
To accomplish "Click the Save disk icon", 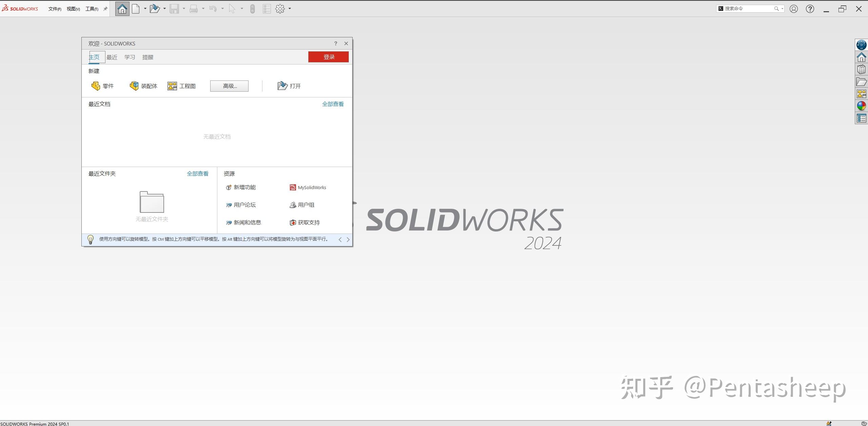I will tap(174, 9).
